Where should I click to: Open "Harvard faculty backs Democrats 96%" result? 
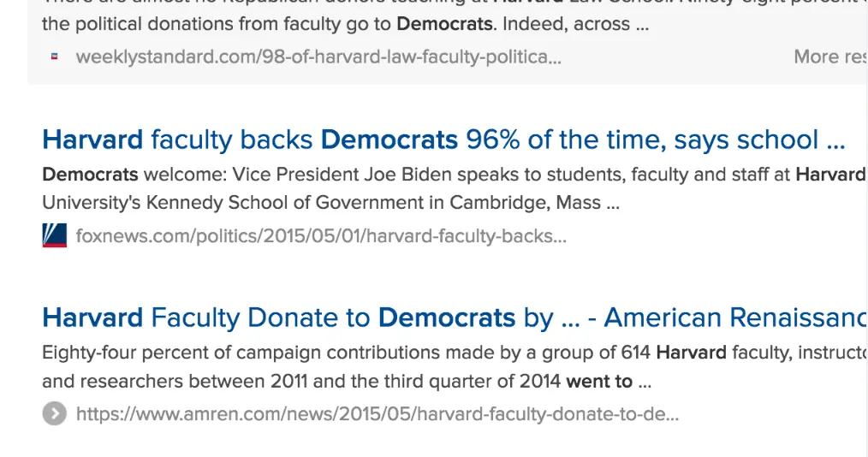443,139
